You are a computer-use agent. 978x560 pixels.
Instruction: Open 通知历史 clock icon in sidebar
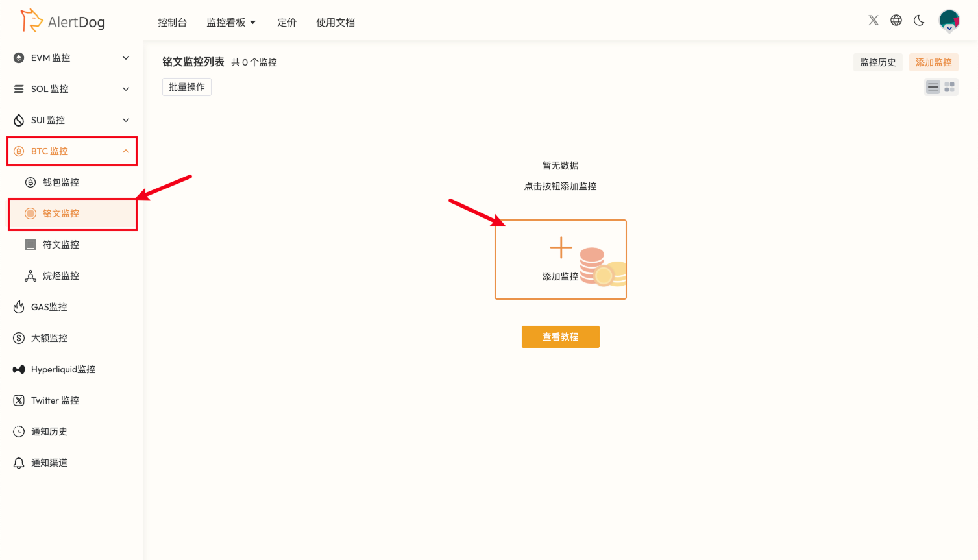point(49,431)
